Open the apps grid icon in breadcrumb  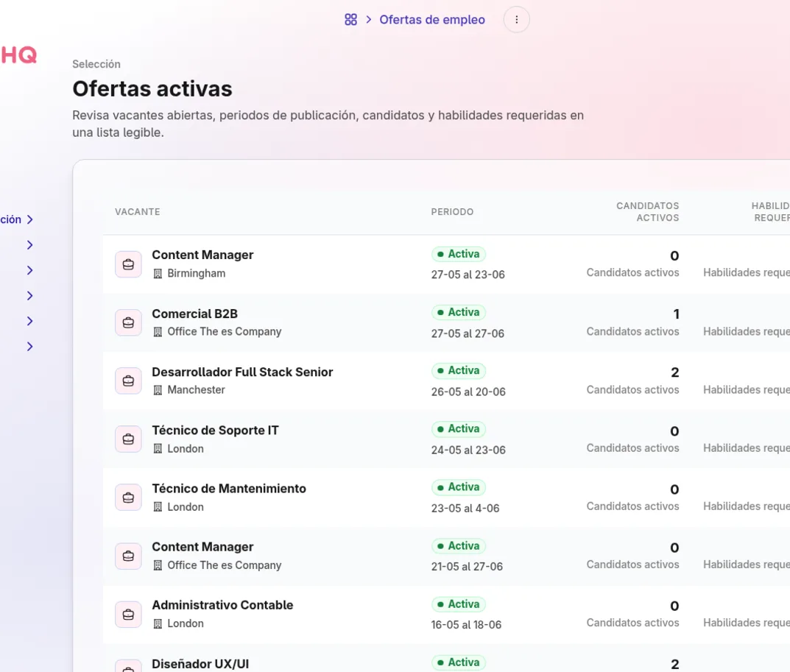pyautogui.click(x=350, y=20)
